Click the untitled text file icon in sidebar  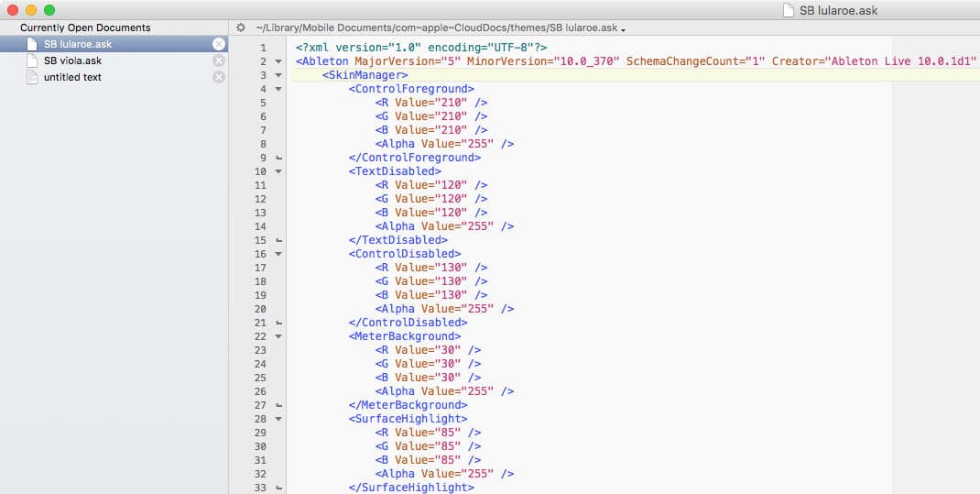tap(32, 77)
